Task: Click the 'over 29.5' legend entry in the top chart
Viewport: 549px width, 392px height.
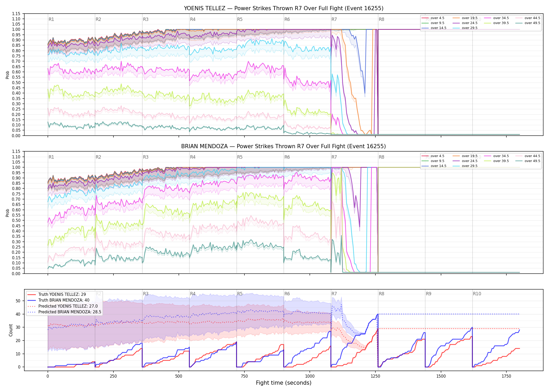Action: (x=465, y=28)
